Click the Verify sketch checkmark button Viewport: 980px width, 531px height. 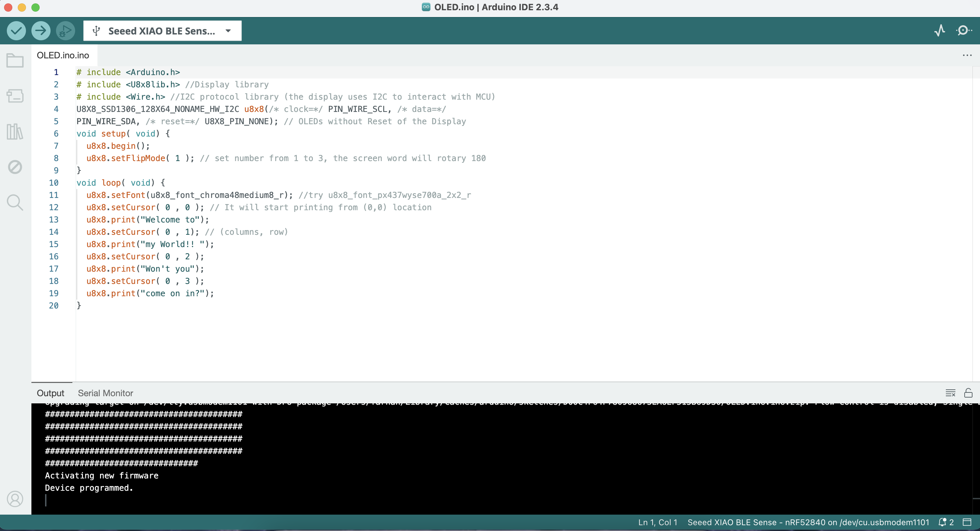[16, 31]
